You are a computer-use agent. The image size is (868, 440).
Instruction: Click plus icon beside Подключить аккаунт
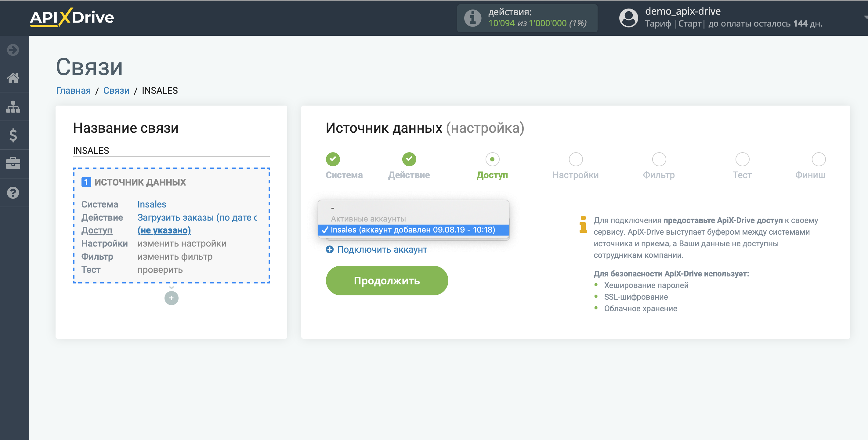330,249
